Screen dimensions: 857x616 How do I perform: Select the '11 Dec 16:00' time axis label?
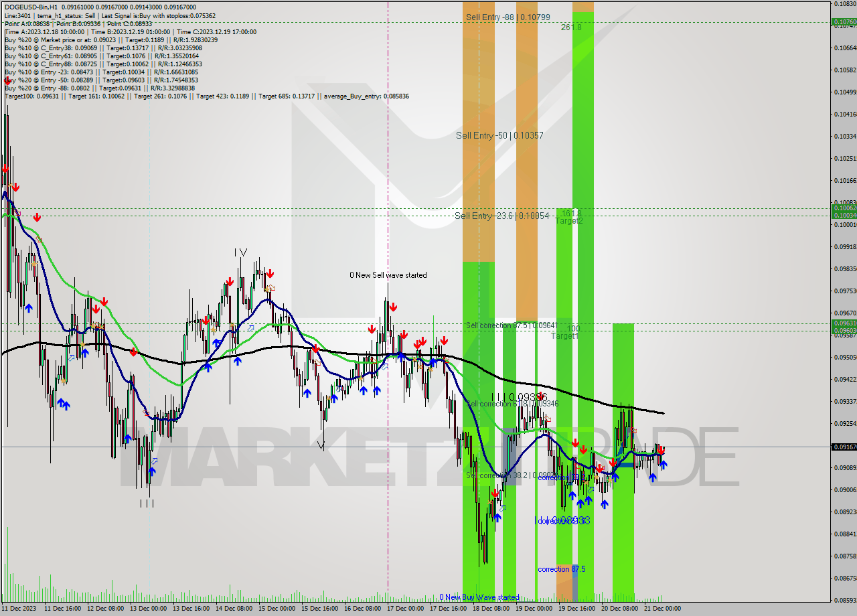63,609
